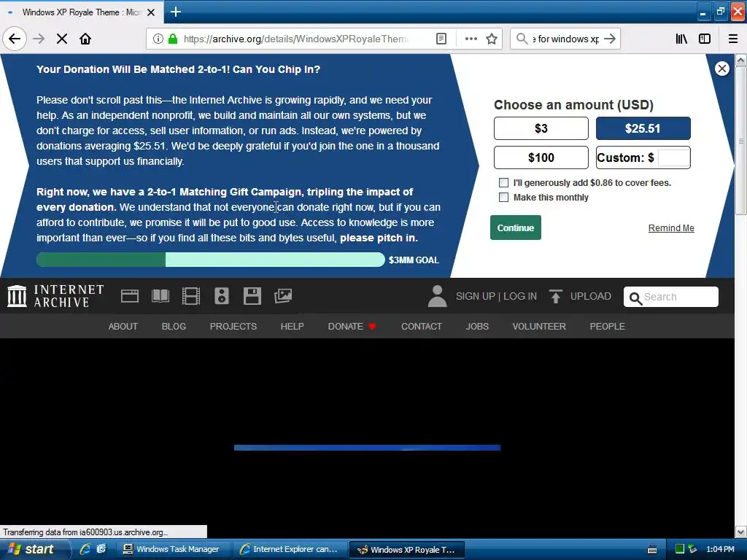Enable Make this monthly checkbox
Image resolution: width=747 pixels, height=560 pixels.
(503, 197)
